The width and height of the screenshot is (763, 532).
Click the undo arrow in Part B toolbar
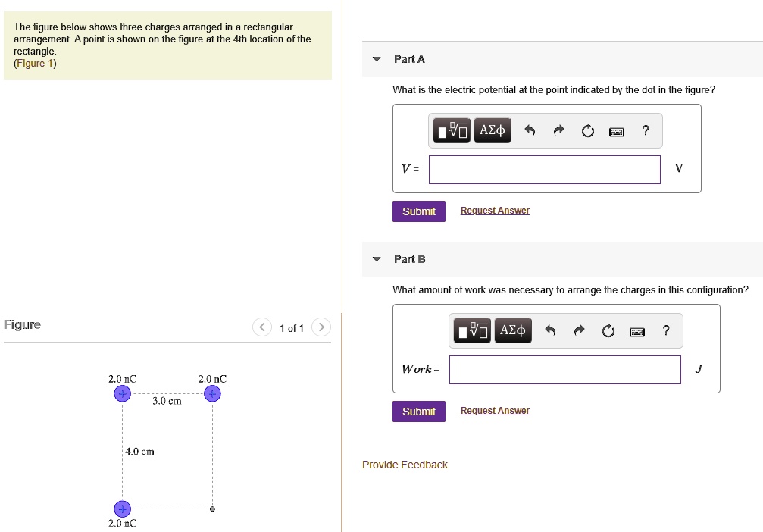pos(551,331)
